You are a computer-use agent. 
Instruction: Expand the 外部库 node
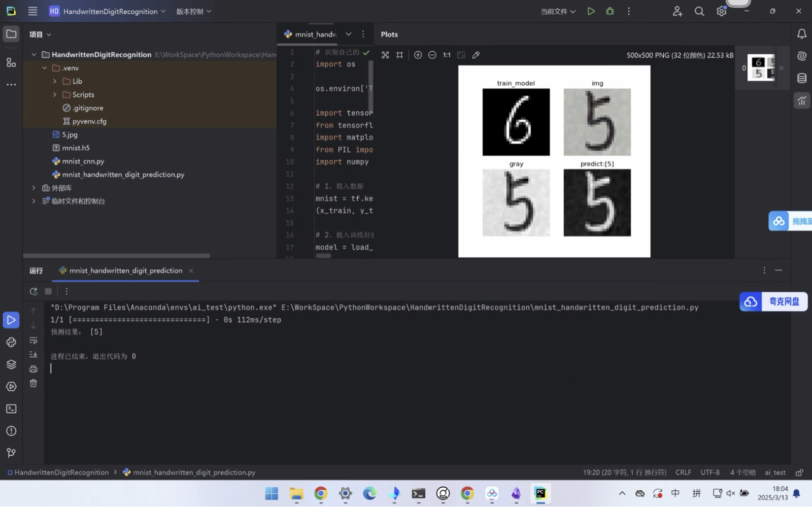(34, 188)
